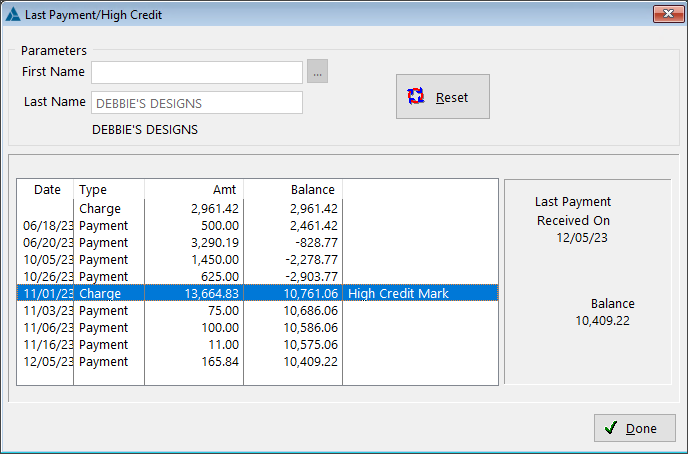Image resolution: width=688 pixels, height=454 pixels.
Task: Click the -2,278.77 balance cell
Action: (x=312, y=260)
